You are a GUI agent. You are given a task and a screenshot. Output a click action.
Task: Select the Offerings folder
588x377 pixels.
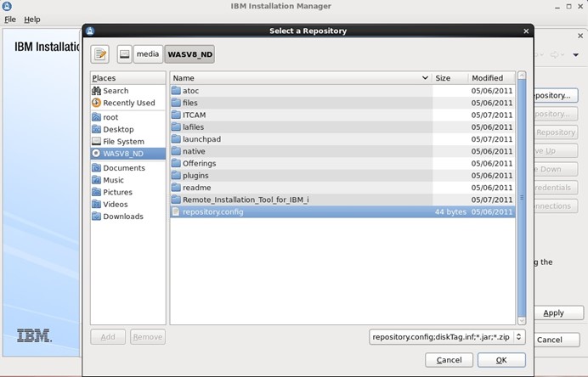[199, 163]
